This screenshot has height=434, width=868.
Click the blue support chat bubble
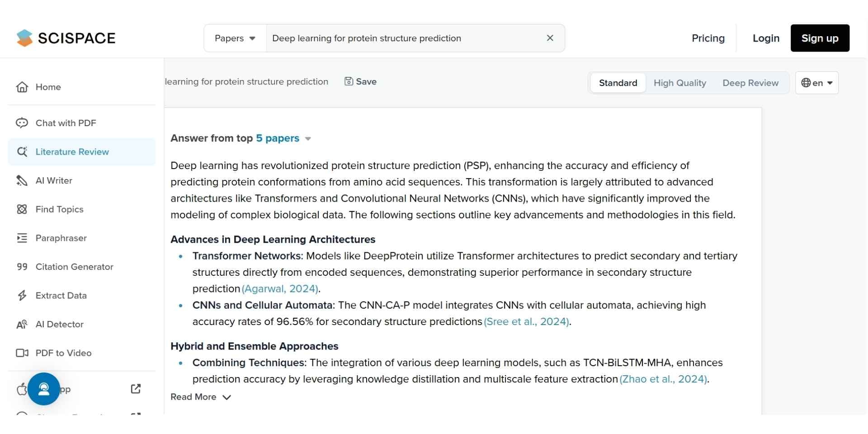click(44, 389)
